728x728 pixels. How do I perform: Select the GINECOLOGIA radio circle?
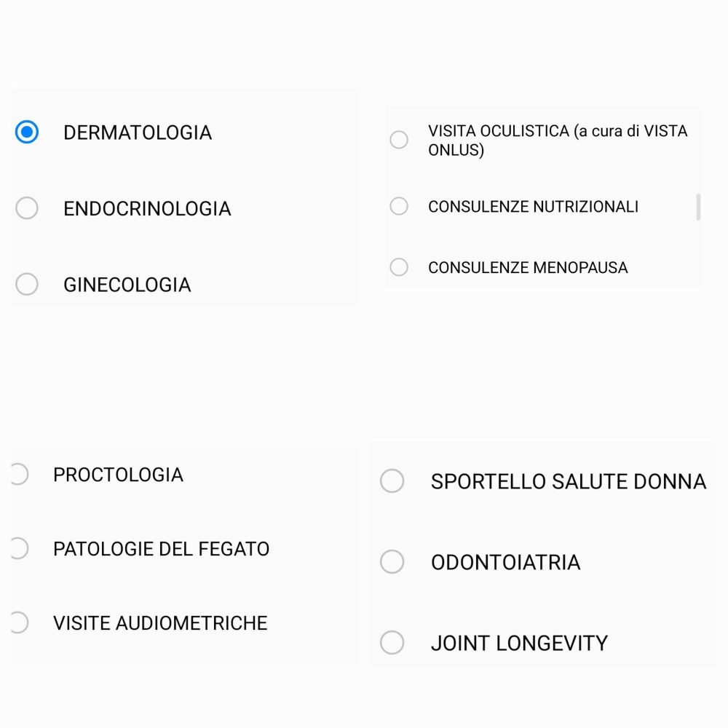[27, 284]
